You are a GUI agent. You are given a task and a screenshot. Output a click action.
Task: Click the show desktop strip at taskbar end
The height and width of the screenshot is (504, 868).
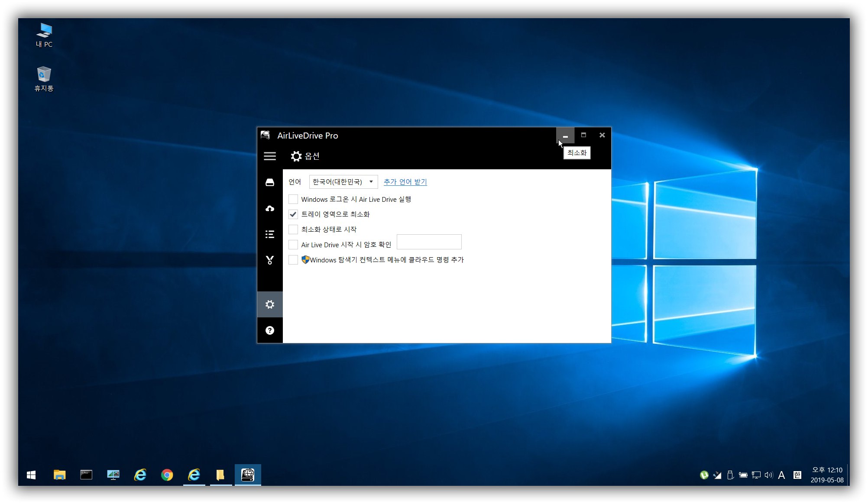(848, 475)
